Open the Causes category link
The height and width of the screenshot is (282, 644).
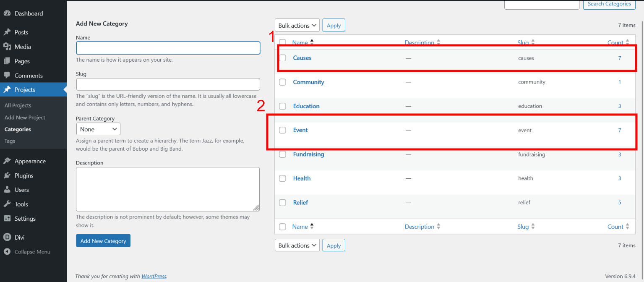[x=302, y=58]
